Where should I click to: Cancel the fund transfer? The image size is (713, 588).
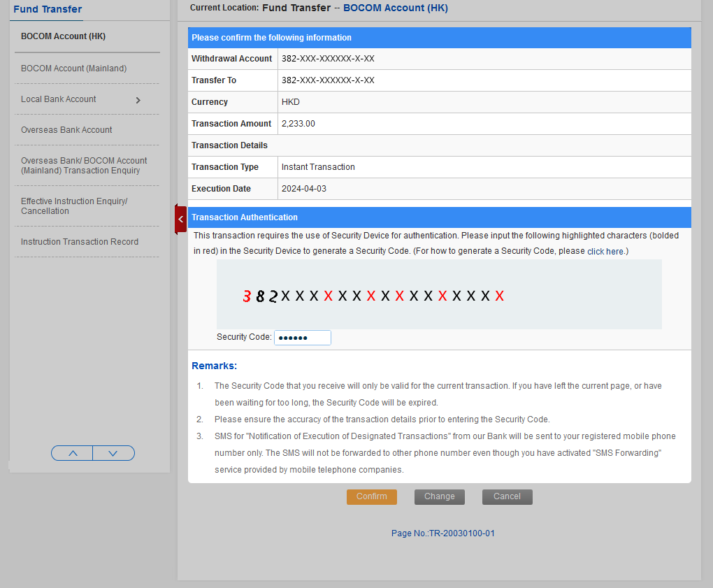coord(507,496)
